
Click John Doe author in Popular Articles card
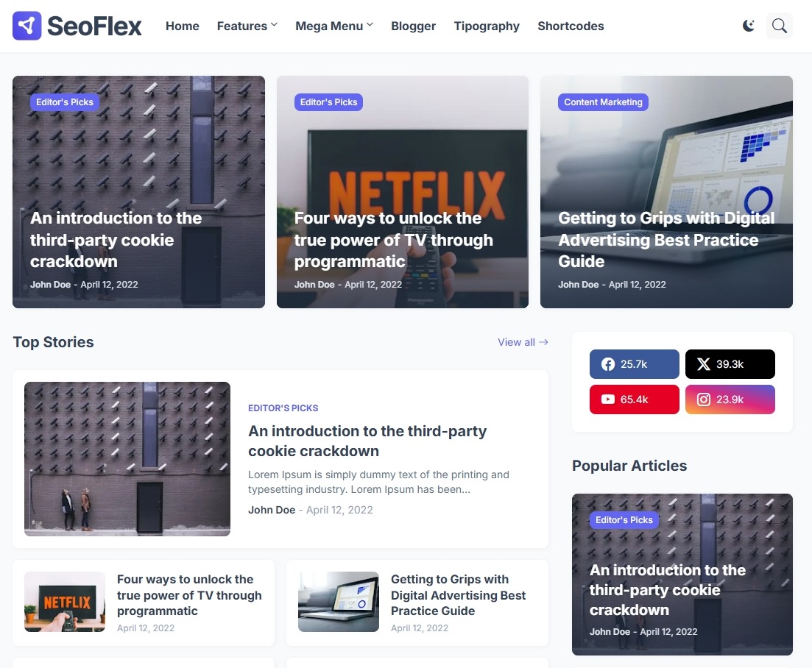click(x=610, y=632)
